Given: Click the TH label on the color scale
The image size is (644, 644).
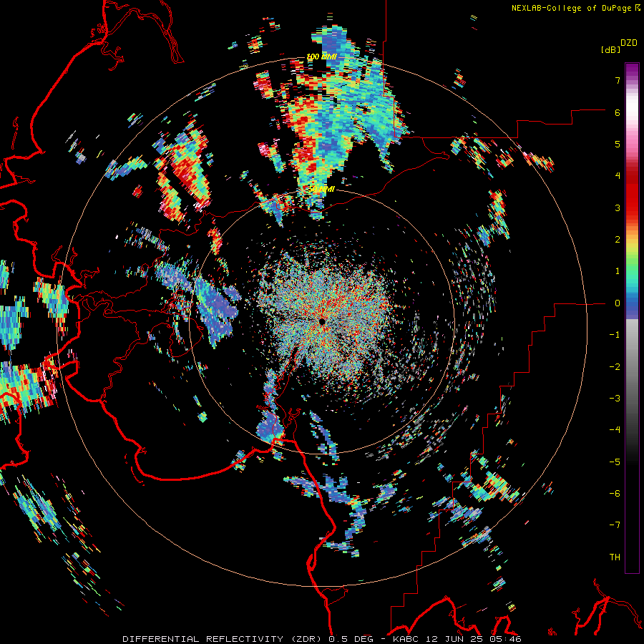Looking at the screenshot, I should (615, 557).
